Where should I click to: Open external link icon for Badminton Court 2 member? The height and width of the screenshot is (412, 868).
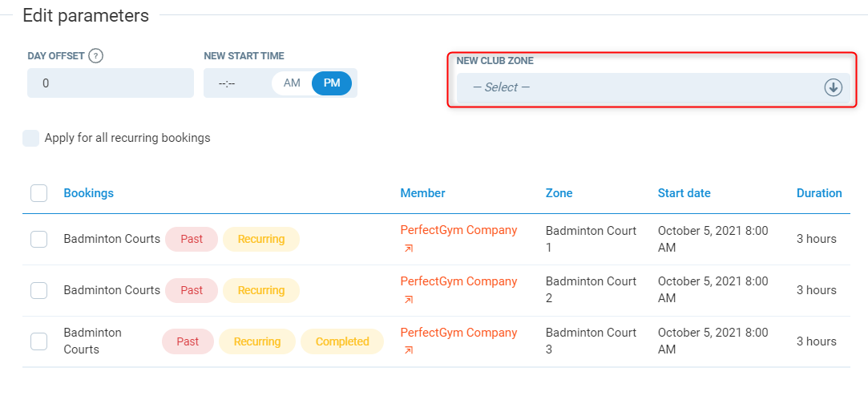(x=409, y=300)
